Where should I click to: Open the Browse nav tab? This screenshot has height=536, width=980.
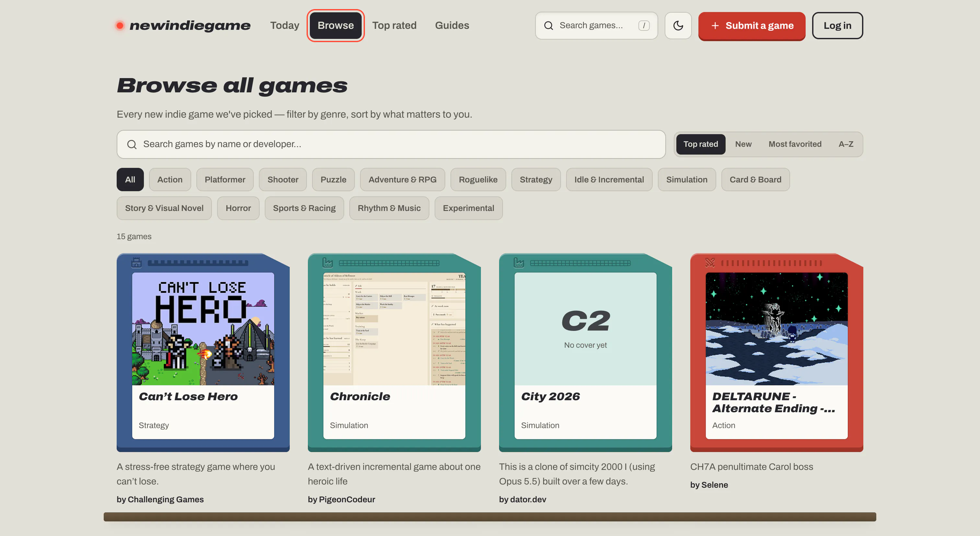pyautogui.click(x=335, y=26)
